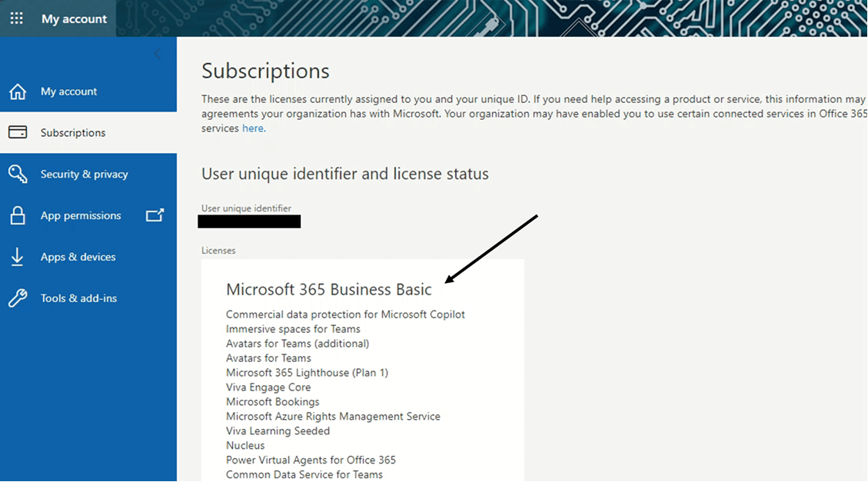The height and width of the screenshot is (482, 868).
Task: Click 'Microsoft Bookings' entry
Action: (x=273, y=402)
